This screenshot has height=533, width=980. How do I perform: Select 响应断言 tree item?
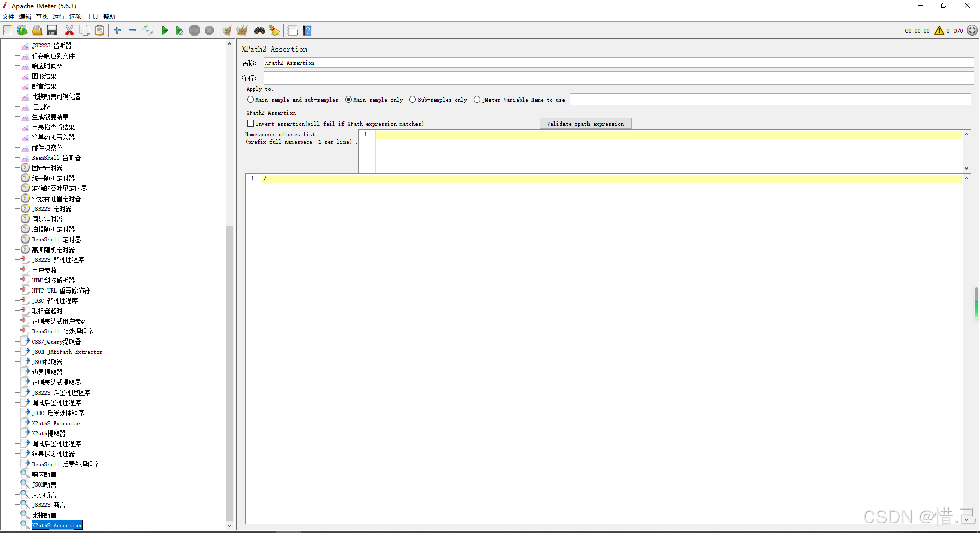click(x=44, y=474)
